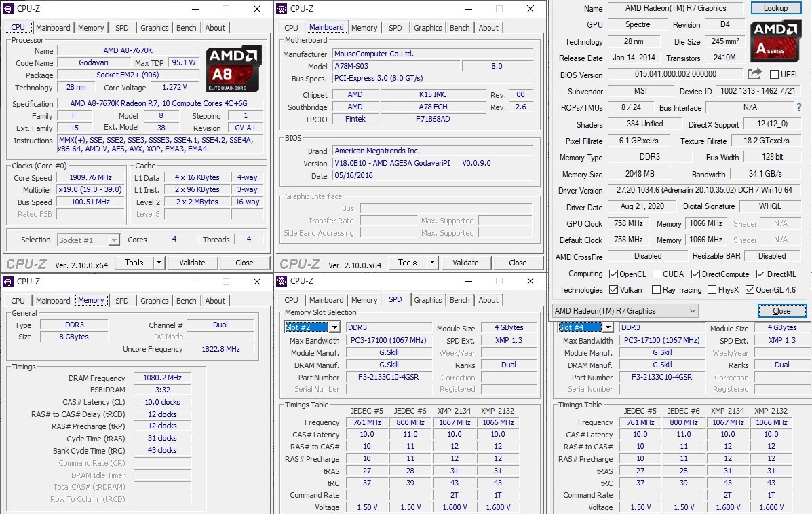Click the GPU-Z Driver Version field
Image resolution: width=812 pixels, height=514 pixels.
pyautogui.click(x=704, y=190)
